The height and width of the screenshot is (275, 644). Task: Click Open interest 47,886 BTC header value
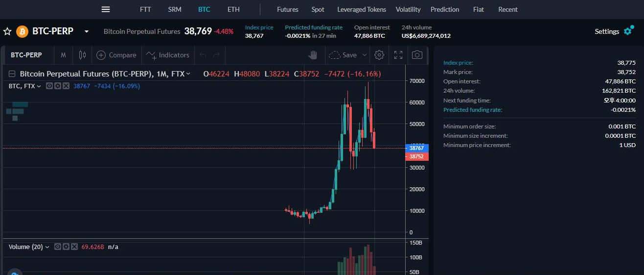pyautogui.click(x=369, y=36)
